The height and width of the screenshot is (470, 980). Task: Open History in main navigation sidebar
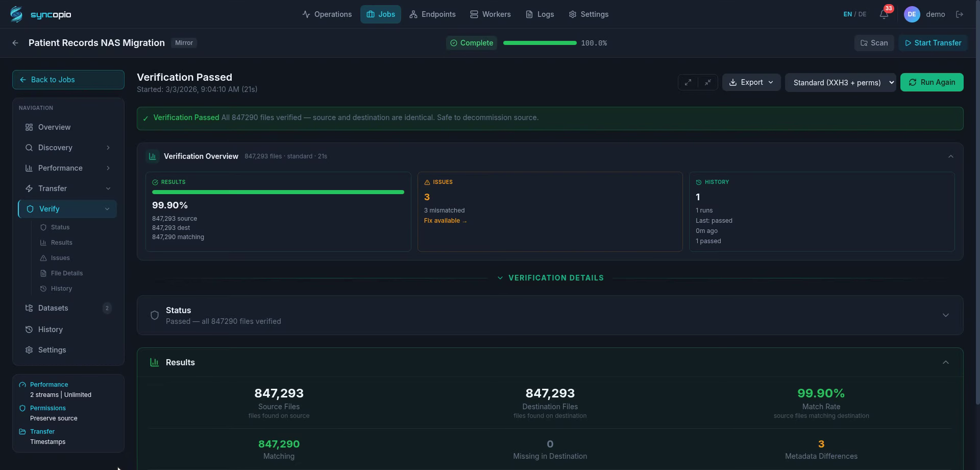(67, 330)
